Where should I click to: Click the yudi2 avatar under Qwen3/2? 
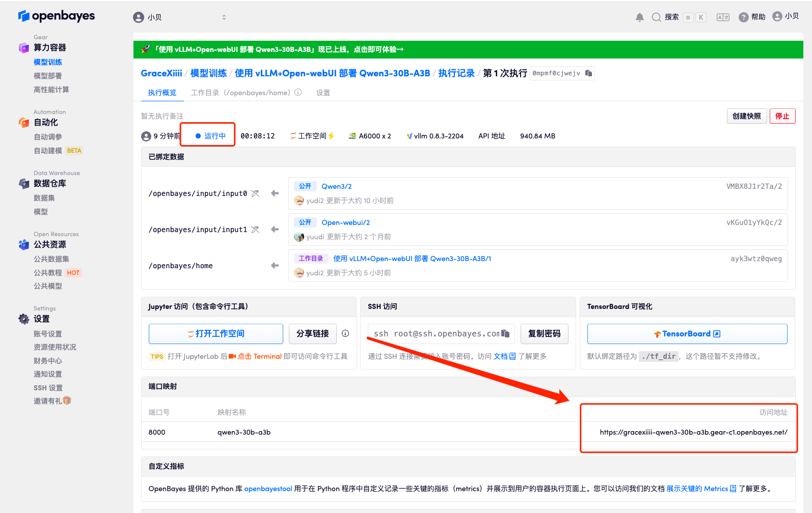[x=299, y=201]
